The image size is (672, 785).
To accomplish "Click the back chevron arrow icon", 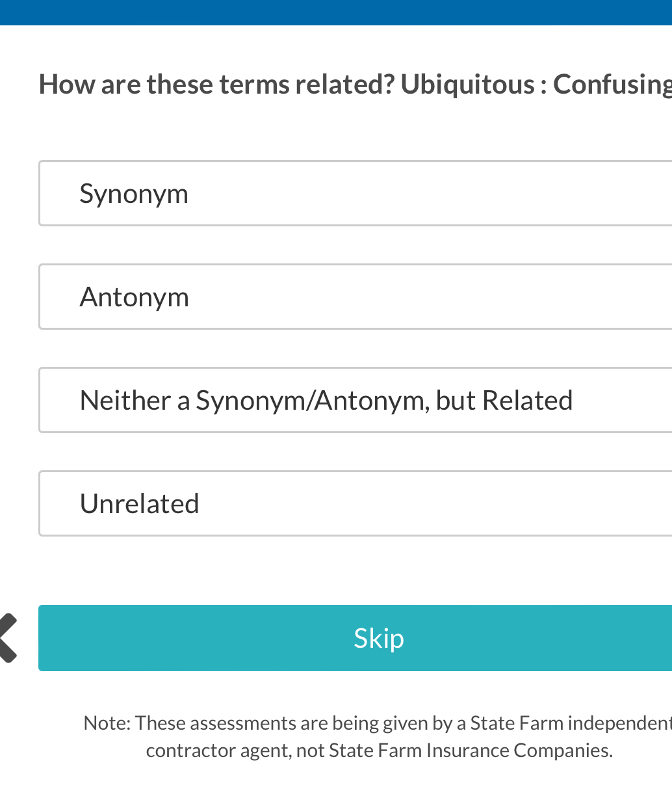I will [8, 637].
